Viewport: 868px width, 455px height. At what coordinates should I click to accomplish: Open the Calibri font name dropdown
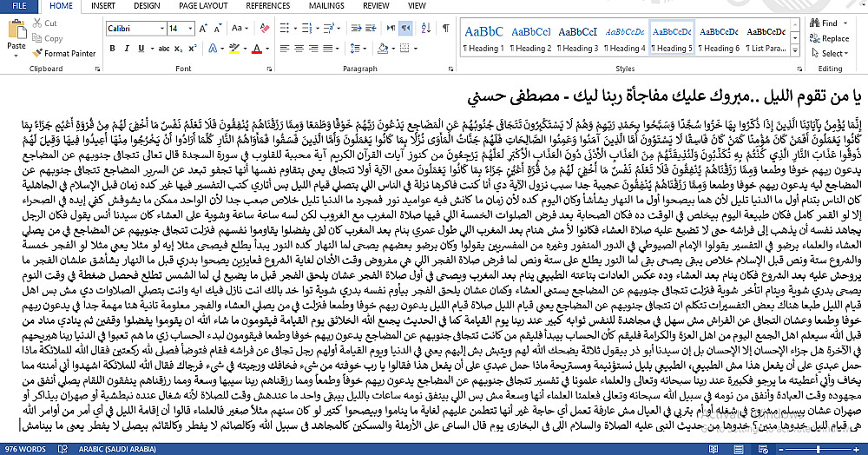pyautogui.click(x=162, y=29)
